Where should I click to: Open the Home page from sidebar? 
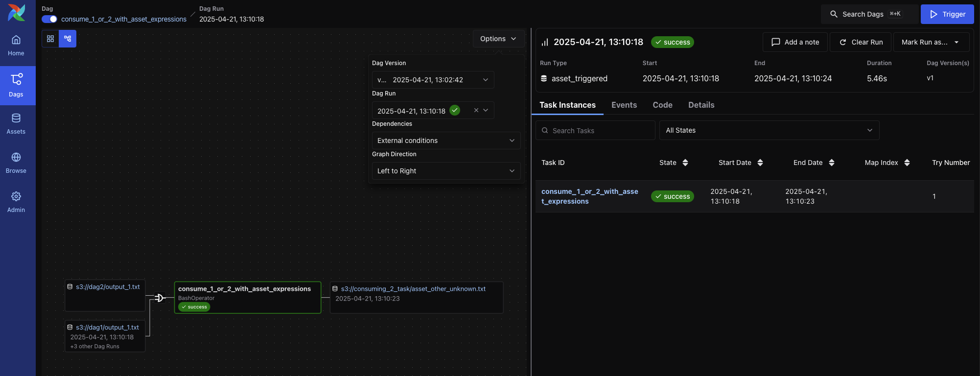[x=16, y=46]
